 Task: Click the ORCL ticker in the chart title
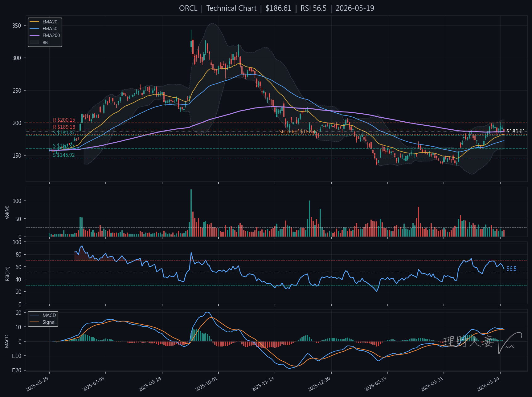coord(188,8)
